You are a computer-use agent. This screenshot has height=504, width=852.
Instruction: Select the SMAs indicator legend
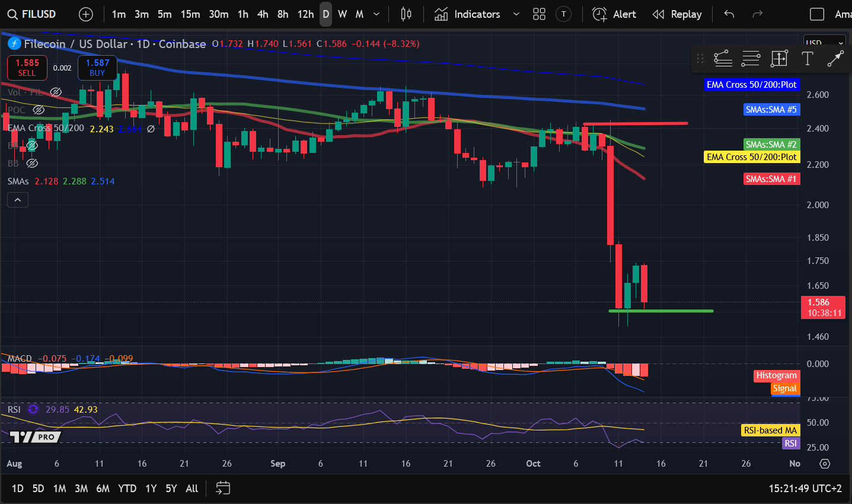18,181
